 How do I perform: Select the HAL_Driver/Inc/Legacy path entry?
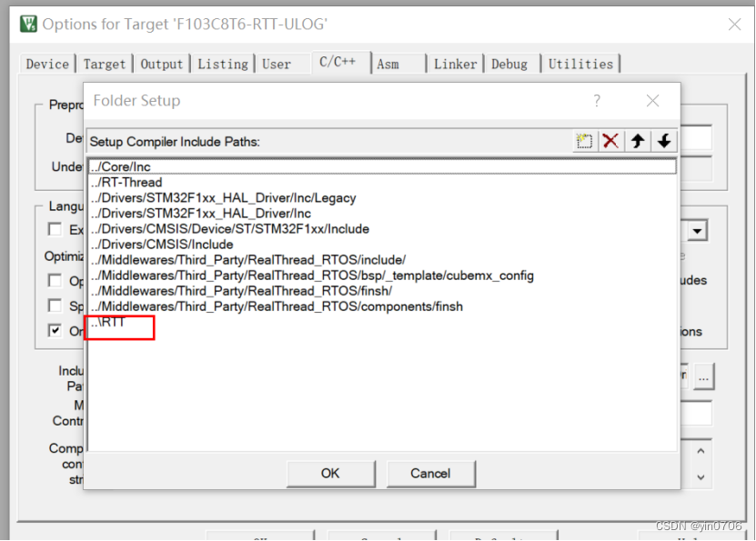pyautogui.click(x=382, y=197)
